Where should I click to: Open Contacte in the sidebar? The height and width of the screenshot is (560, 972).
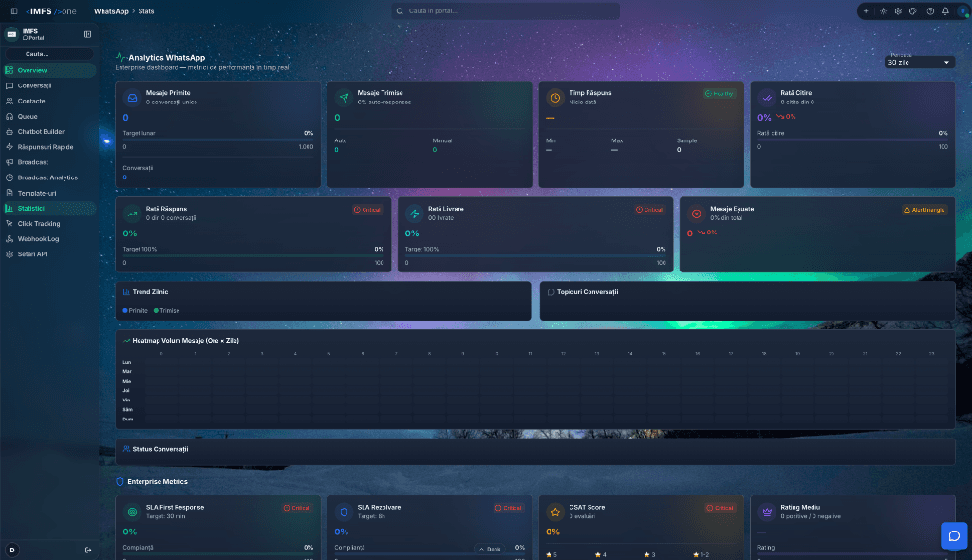49,102
